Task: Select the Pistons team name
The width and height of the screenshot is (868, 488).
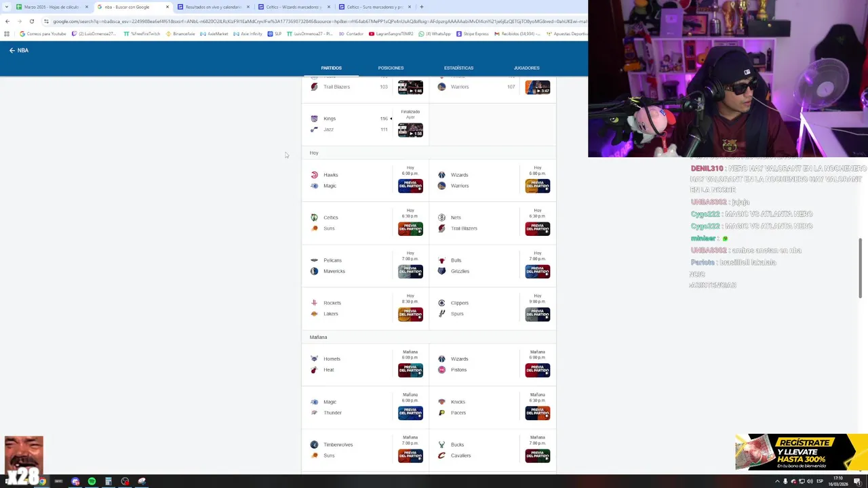Action: tap(458, 369)
